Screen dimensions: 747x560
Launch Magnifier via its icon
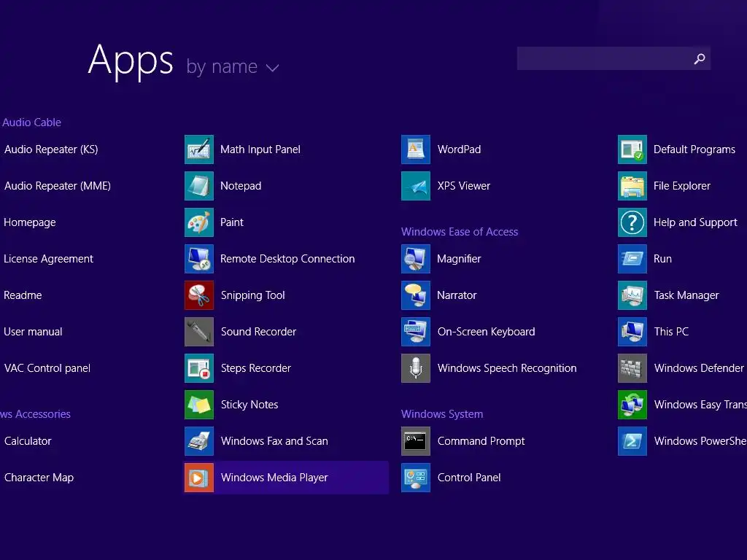415,259
